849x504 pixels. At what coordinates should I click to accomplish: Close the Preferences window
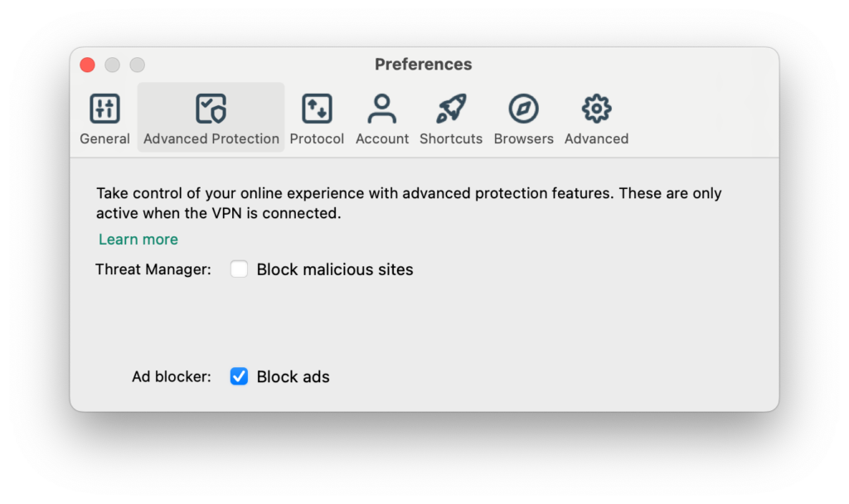pos(87,65)
